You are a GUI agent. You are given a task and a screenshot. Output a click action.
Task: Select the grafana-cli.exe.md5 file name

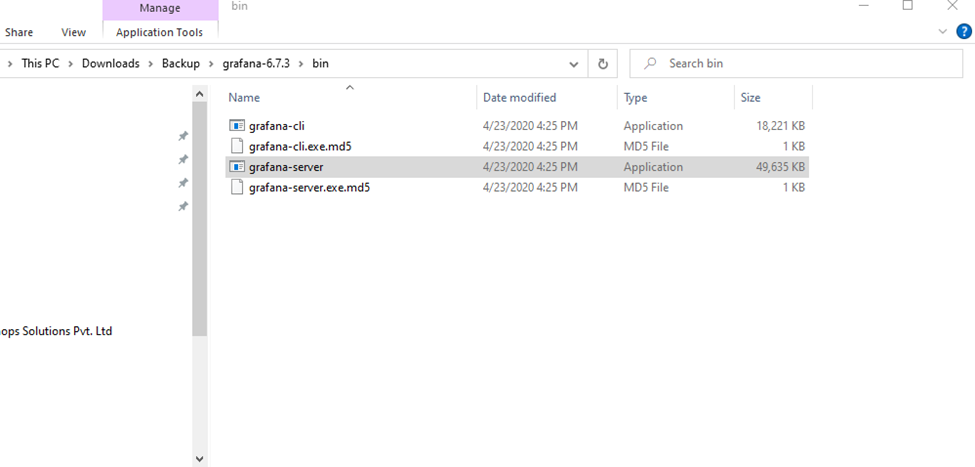click(301, 147)
